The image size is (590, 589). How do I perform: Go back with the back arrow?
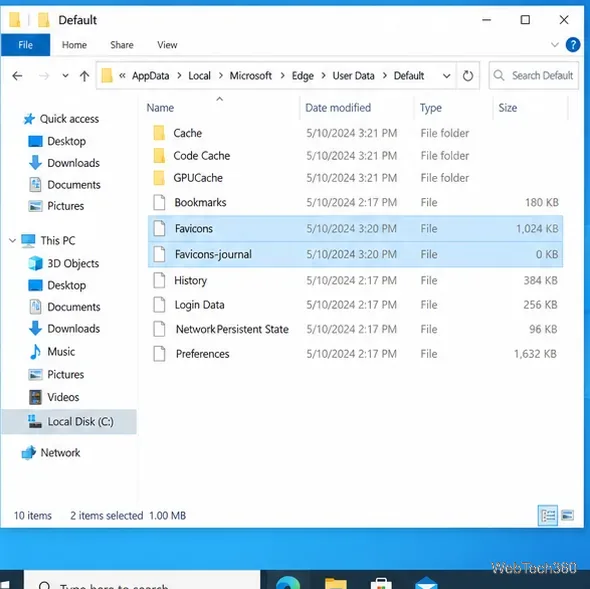[x=17, y=76]
